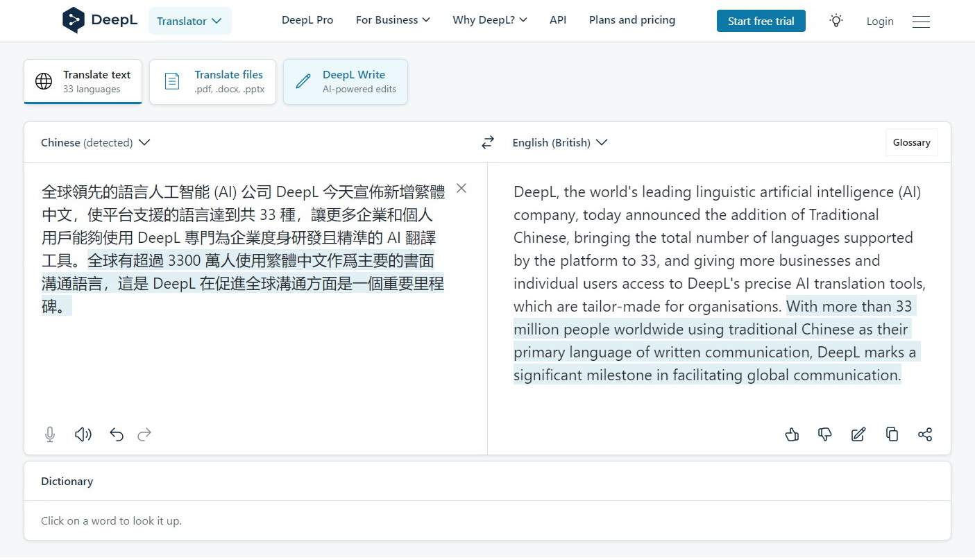Toggle dark mode with the lightbulb icon
Image resolution: width=975 pixels, height=560 pixels.
(836, 20)
